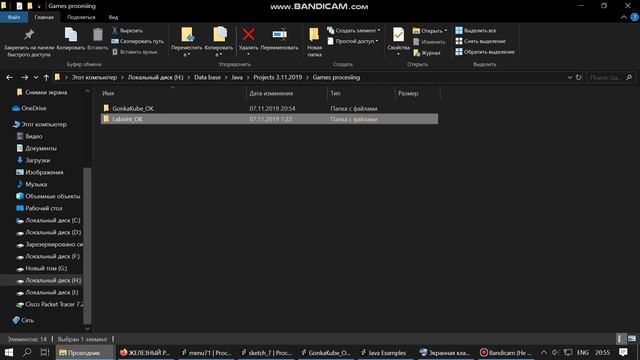Select the GonkaKube_OK folder
This screenshot has width=640, height=360.
[269, 108]
